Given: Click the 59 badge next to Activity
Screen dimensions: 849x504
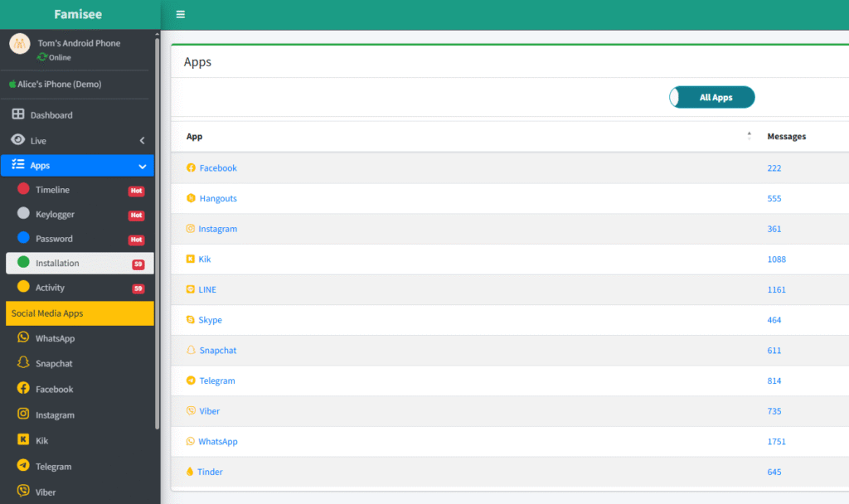Looking at the screenshot, I should click(x=138, y=288).
